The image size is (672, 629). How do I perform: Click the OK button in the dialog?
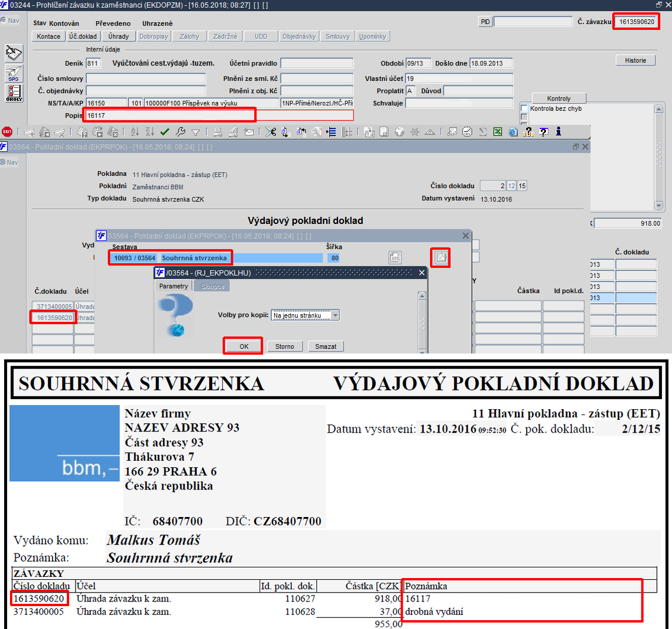[x=244, y=346]
